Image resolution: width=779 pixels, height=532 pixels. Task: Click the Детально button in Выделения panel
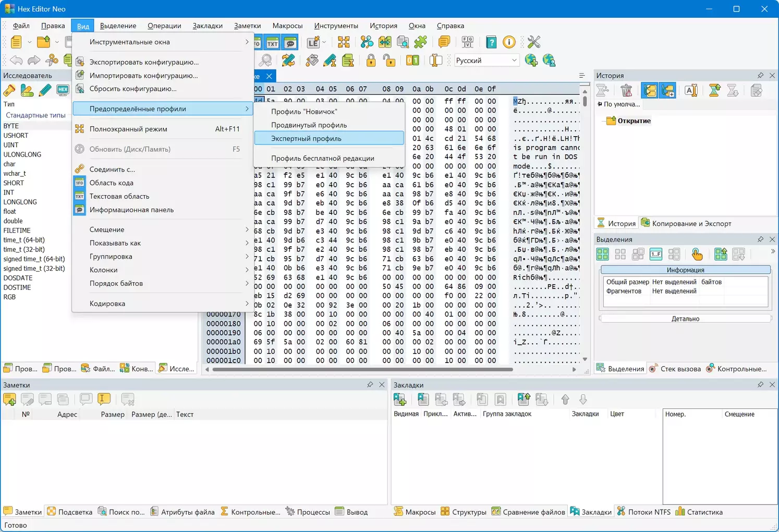pos(685,319)
